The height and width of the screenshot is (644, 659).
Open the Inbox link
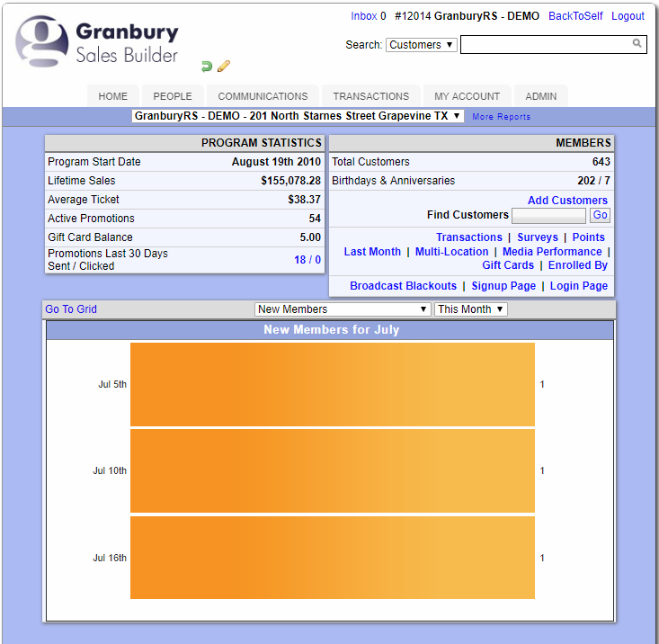364,16
